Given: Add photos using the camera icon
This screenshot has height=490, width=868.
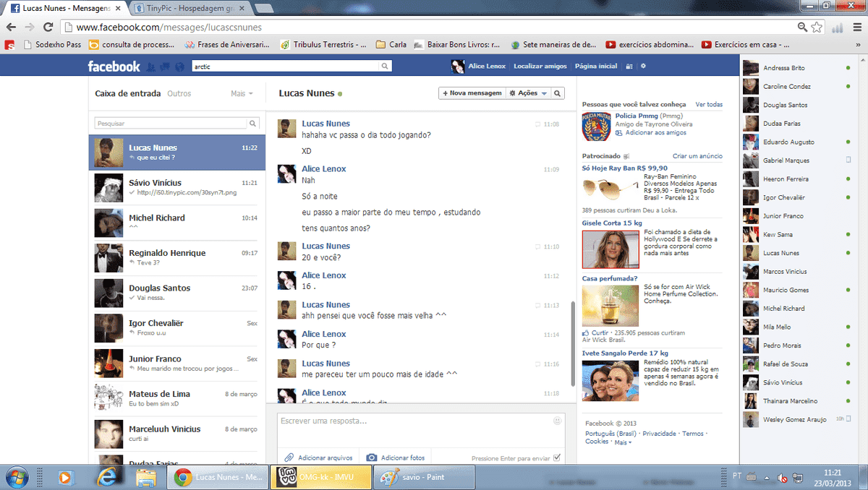Looking at the screenshot, I should 370,457.
